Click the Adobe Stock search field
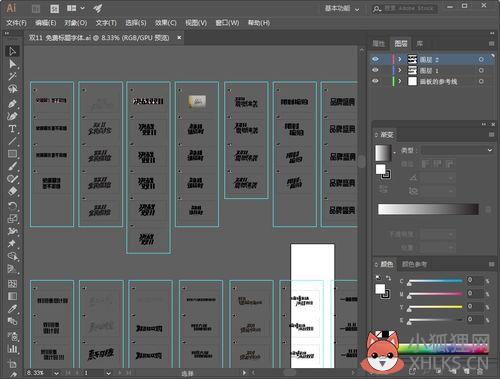This screenshot has height=379, width=500. [x=409, y=8]
